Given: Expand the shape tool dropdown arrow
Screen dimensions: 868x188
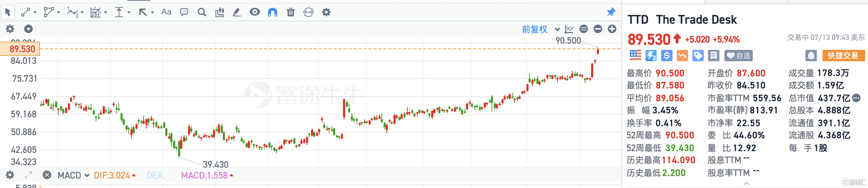Looking at the screenshot, I should point(59,12).
